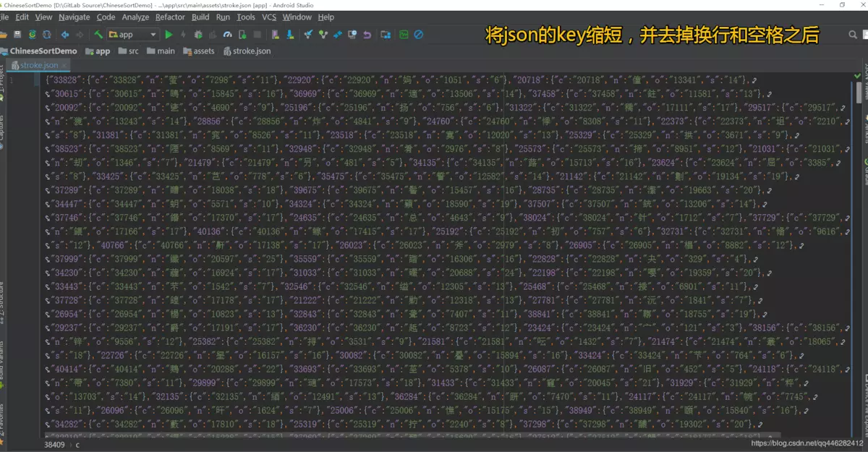
Task: Click ChineseSortDemo in the breadcrumb bar
Action: click(x=38, y=51)
